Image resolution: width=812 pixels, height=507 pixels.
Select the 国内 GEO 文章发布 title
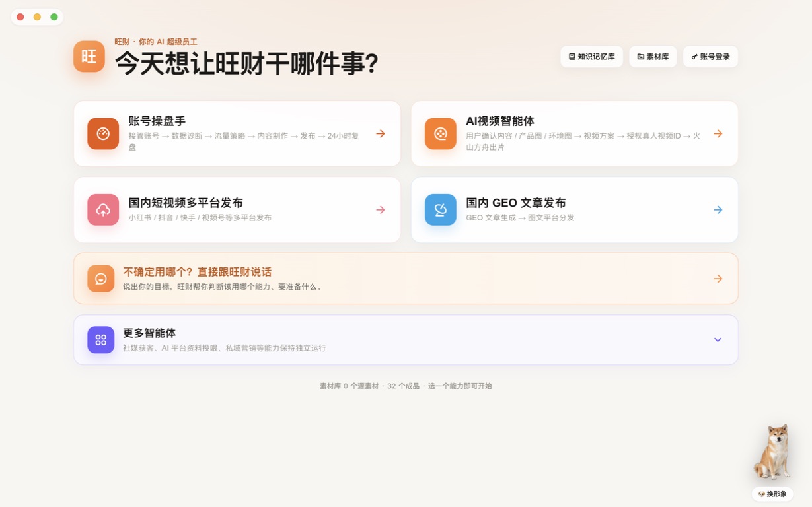coord(516,203)
